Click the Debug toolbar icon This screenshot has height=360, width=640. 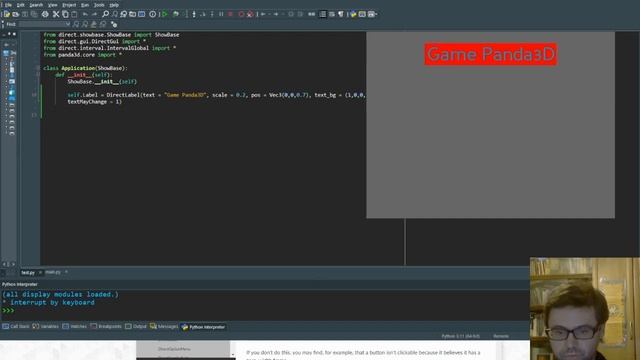[176, 14]
